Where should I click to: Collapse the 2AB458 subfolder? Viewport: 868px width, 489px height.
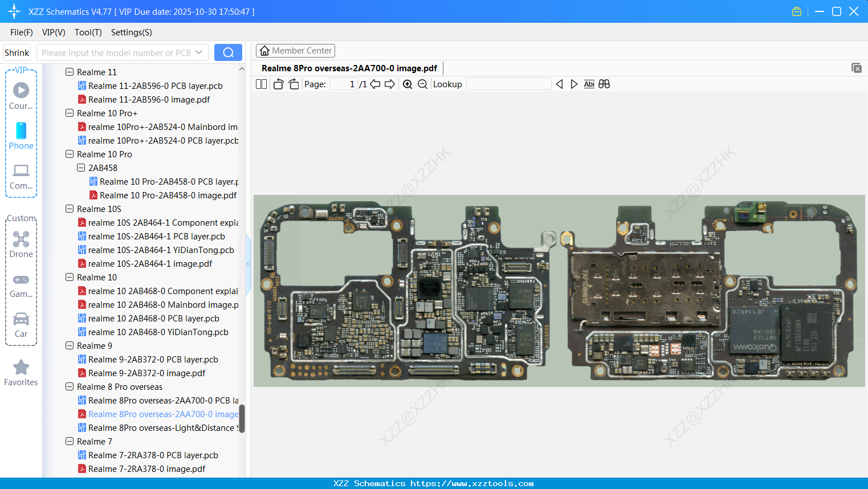click(81, 168)
